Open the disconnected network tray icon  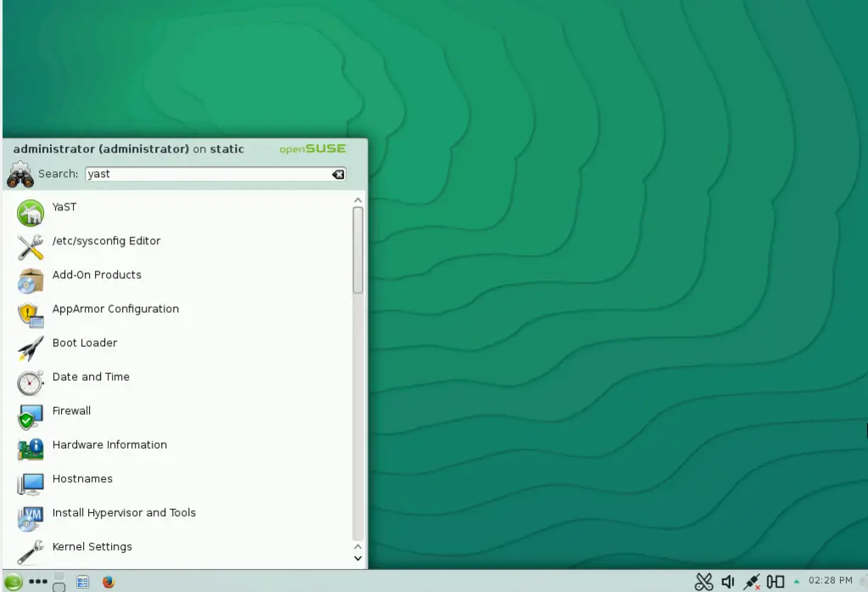tap(751, 582)
